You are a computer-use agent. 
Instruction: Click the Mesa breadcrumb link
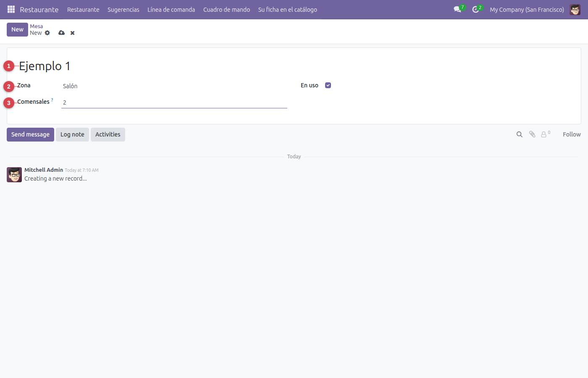click(x=36, y=26)
